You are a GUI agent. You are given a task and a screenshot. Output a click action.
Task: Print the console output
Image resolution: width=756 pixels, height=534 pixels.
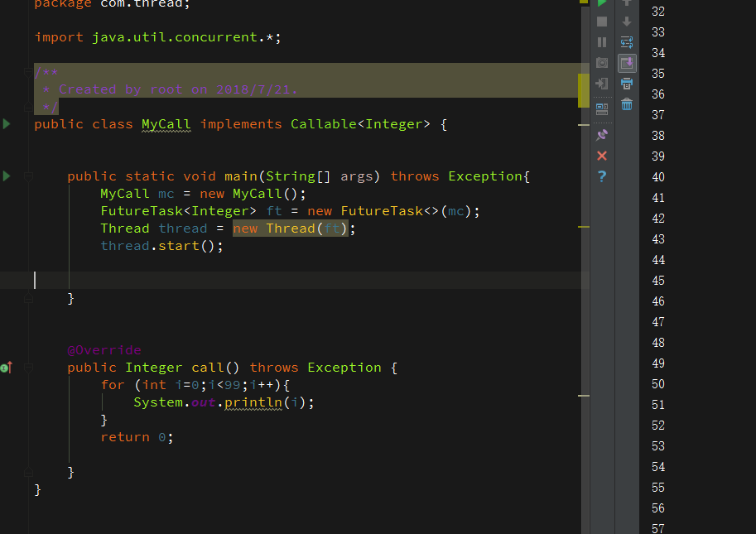pos(627,84)
